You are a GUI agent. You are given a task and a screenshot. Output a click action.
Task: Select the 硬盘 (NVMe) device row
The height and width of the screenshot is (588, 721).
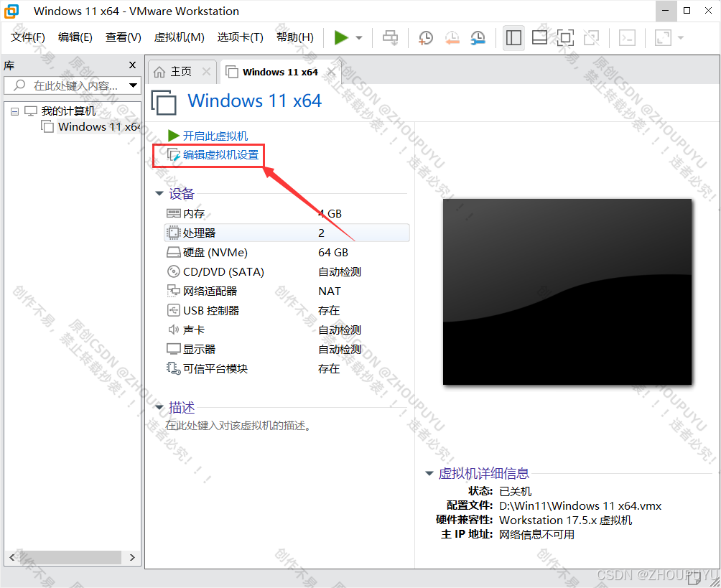click(x=287, y=253)
